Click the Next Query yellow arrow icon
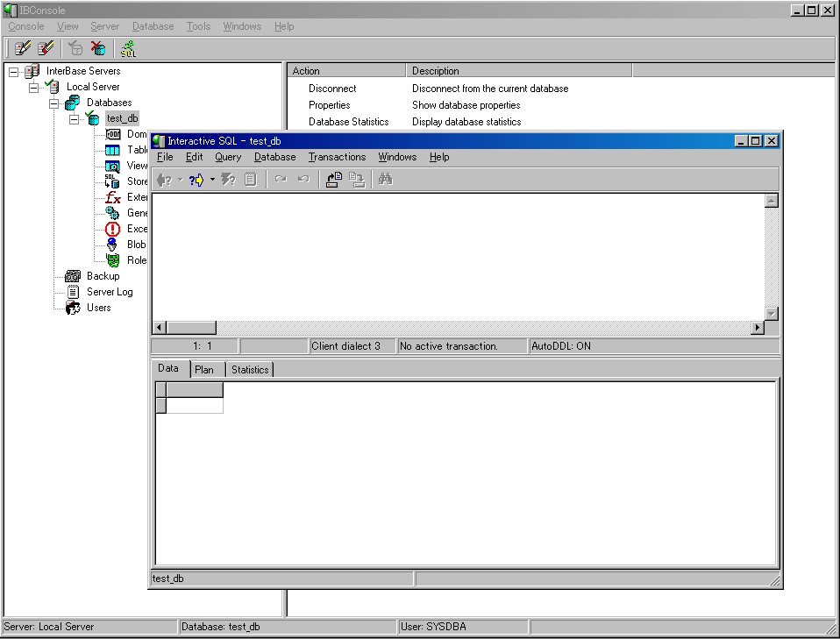This screenshot has height=639, width=840. pos(196,180)
